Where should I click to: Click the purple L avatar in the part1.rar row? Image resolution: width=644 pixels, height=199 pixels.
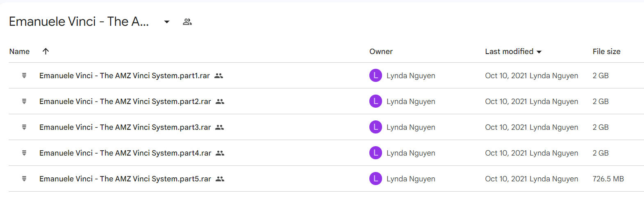(375, 75)
